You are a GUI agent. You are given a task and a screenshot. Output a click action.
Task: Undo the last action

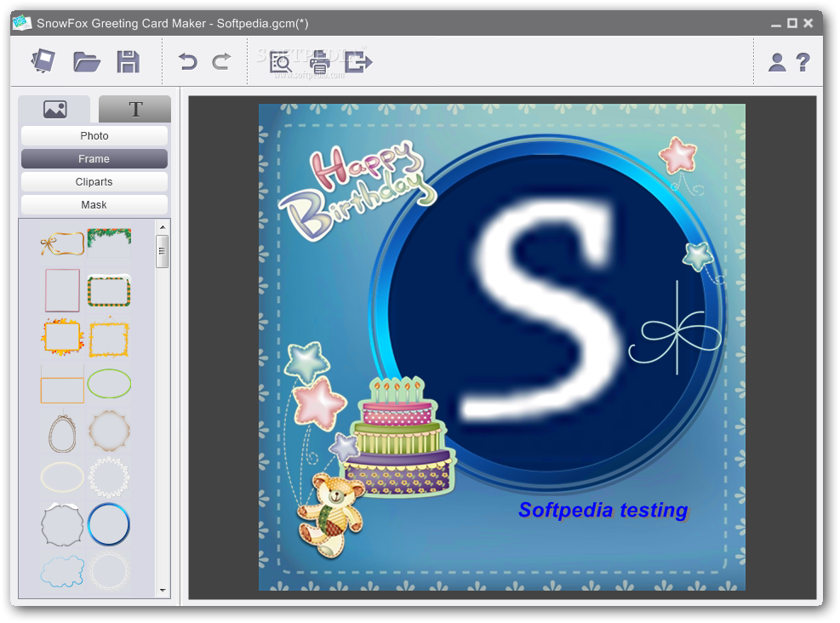187,61
